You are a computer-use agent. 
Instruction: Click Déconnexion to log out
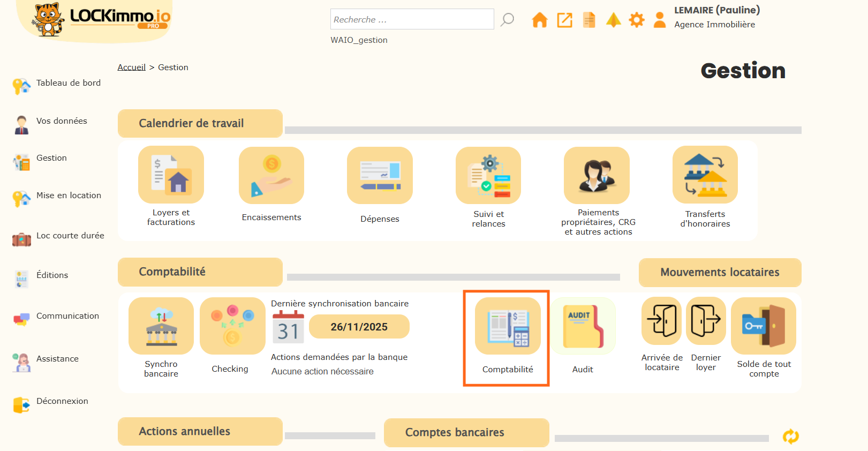[x=62, y=401]
